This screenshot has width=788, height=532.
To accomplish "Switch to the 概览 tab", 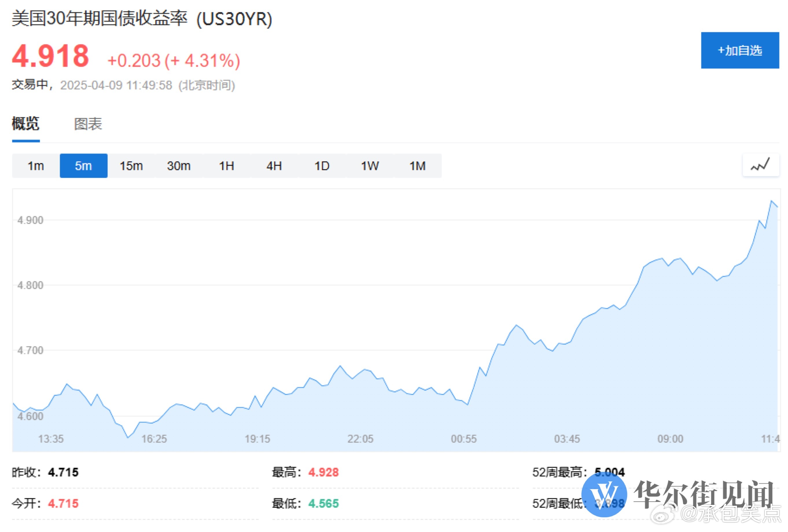I will pyautogui.click(x=26, y=124).
